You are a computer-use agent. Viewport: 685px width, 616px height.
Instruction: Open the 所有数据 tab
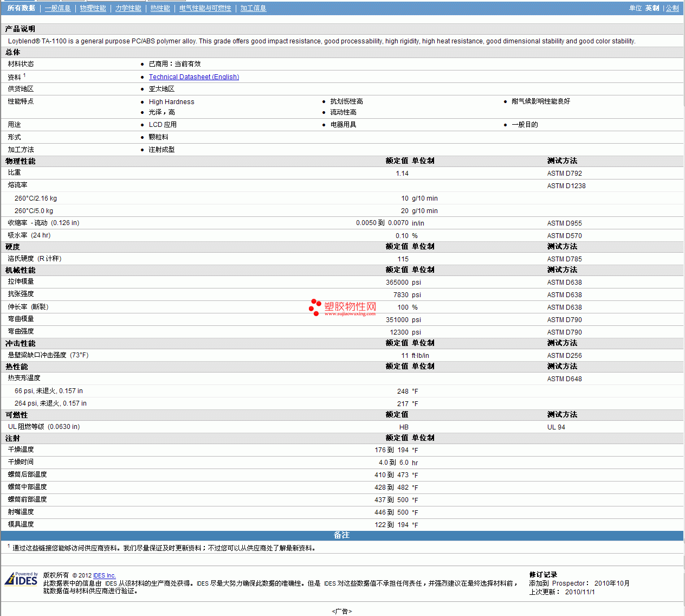pyautogui.click(x=21, y=8)
